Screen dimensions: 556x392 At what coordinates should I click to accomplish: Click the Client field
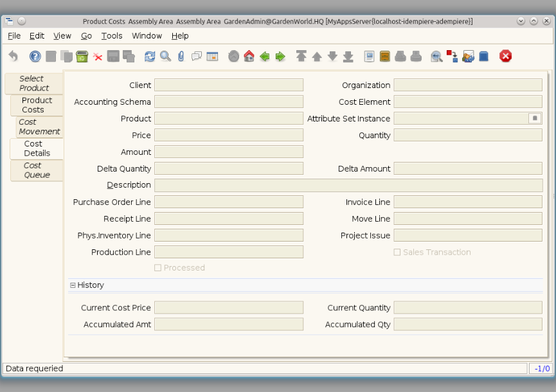[x=229, y=85]
